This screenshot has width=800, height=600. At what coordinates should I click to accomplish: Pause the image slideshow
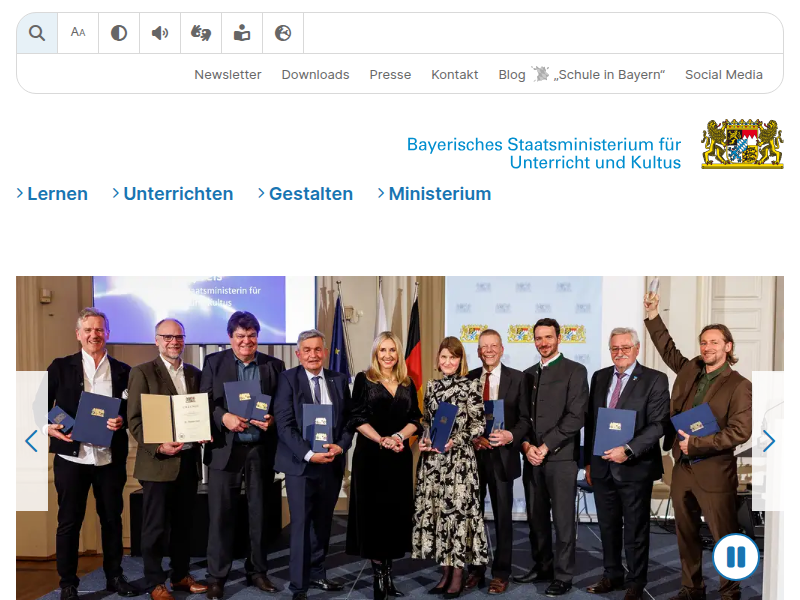(x=736, y=557)
